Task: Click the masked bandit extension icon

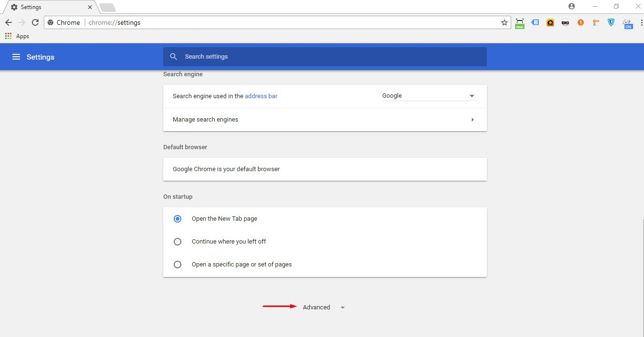Action: point(565,22)
